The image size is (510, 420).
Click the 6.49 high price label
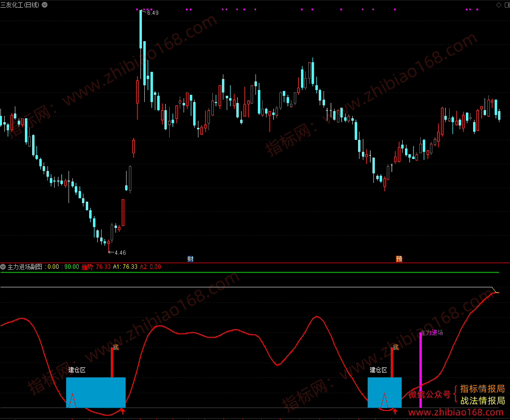(x=152, y=13)
